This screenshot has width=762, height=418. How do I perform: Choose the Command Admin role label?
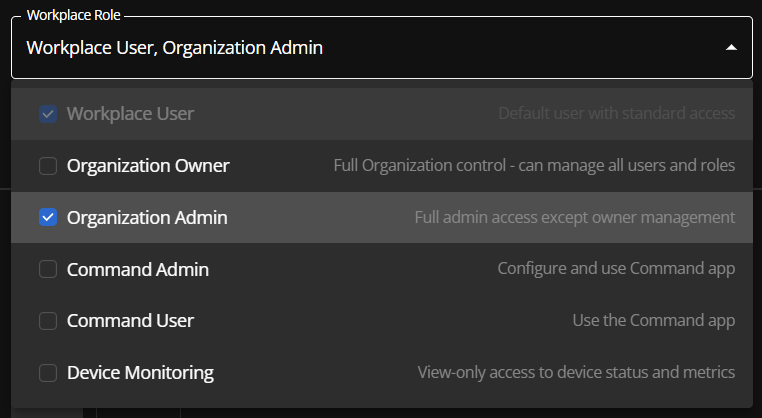pyautogui.click(x=138, y=269)
